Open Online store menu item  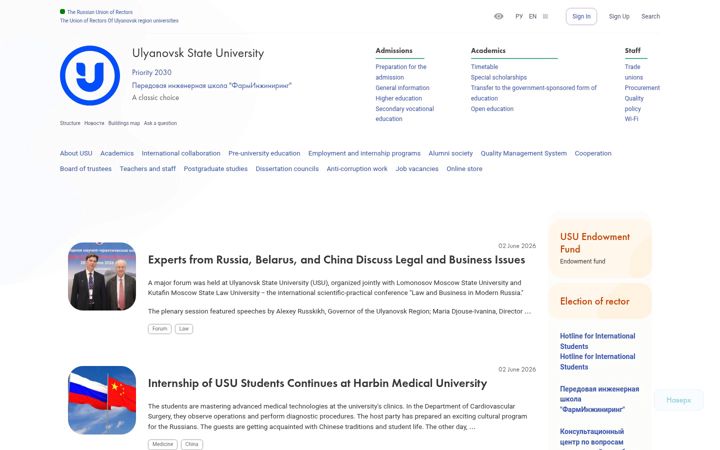pos(464,169)
